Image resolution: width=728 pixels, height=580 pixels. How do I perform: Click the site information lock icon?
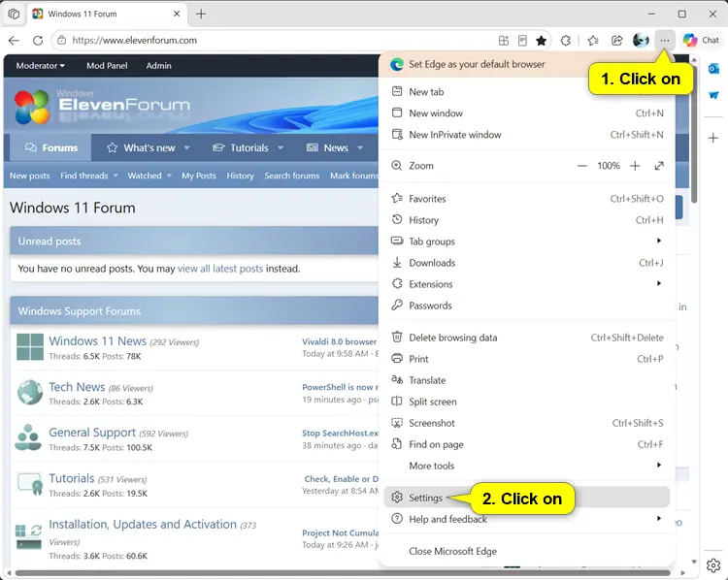[61, 41]
